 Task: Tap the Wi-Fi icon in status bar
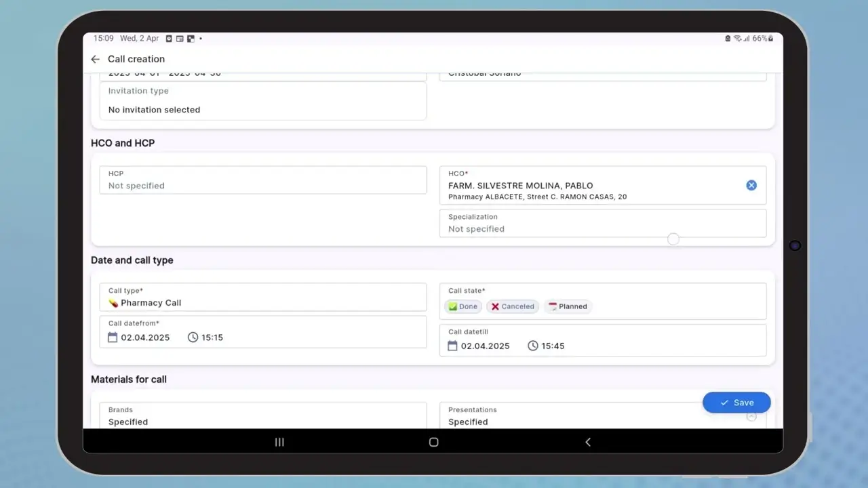737,39
